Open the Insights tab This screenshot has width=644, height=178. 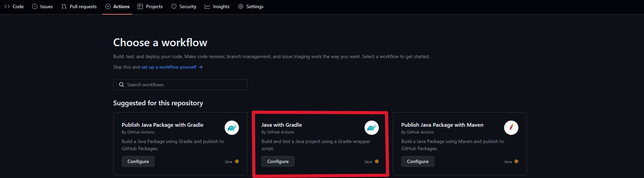tap(217, 6)
